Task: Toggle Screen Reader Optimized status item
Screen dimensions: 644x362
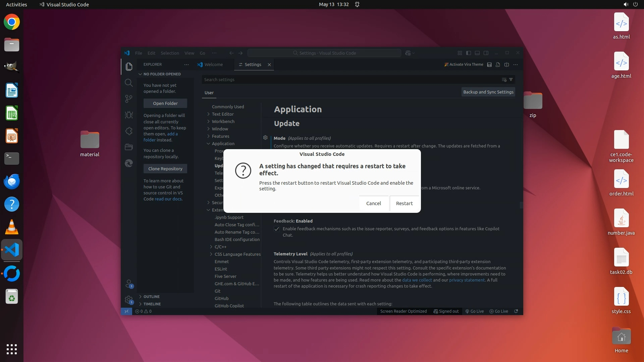Action: point(403,311)
